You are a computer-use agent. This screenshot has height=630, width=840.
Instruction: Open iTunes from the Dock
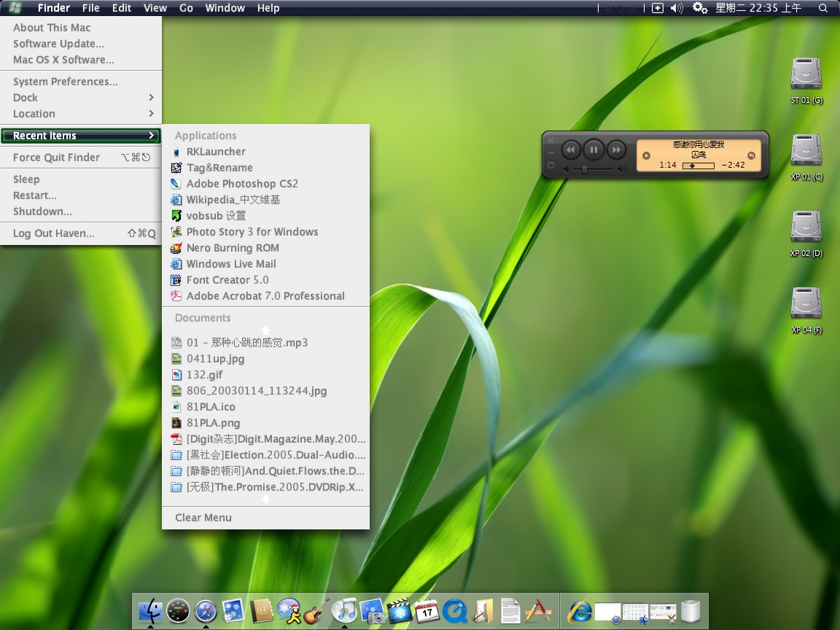click(344, 611)
